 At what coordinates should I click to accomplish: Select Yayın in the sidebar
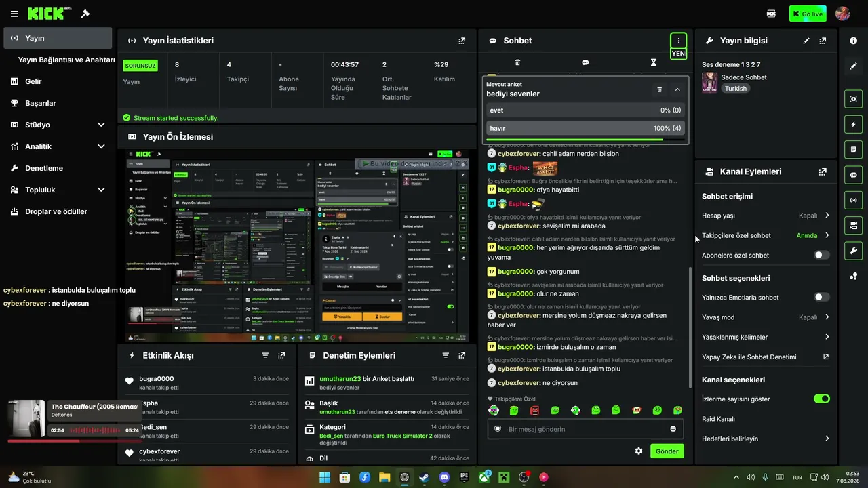[58, 38]
